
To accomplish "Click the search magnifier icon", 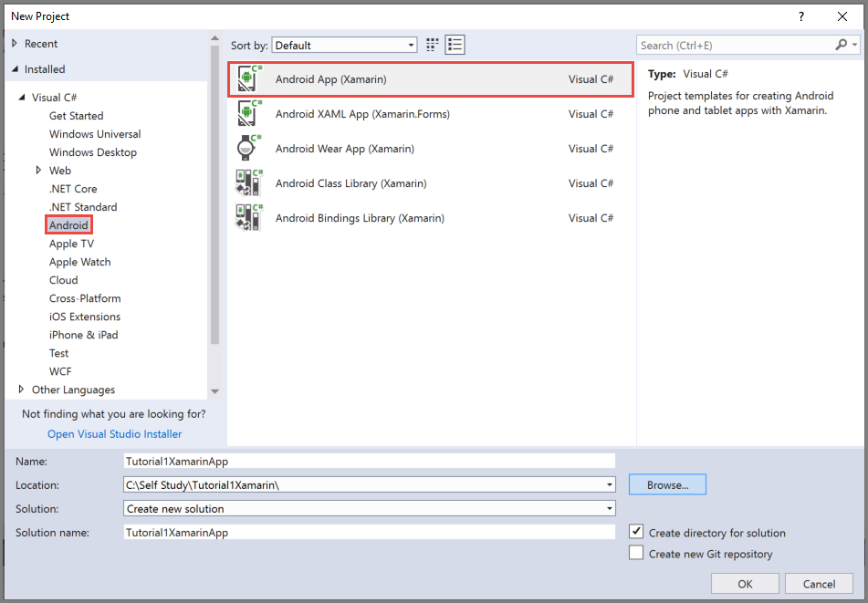I will click(841, 45).
